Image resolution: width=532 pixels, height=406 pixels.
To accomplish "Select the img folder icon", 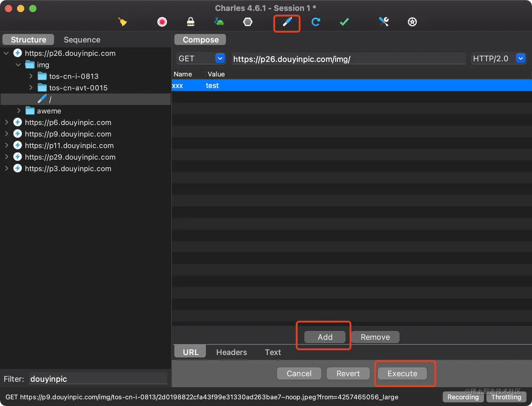I will click(30, 65).
